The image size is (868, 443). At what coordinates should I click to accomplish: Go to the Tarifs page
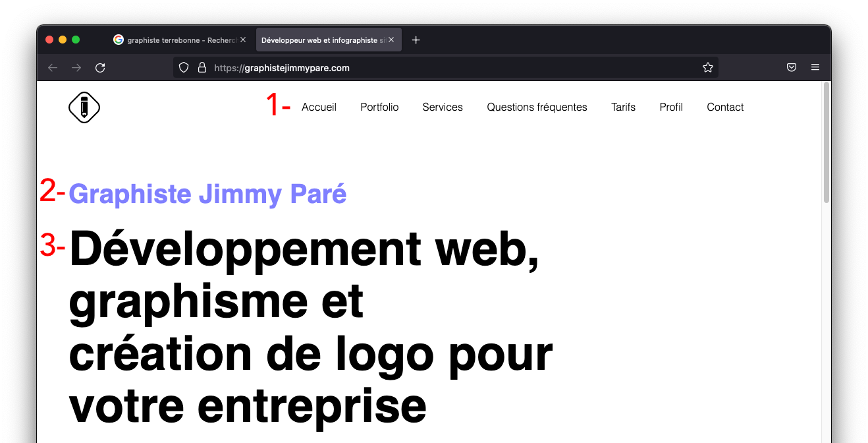pyautogui.click(x=623, y=107)
